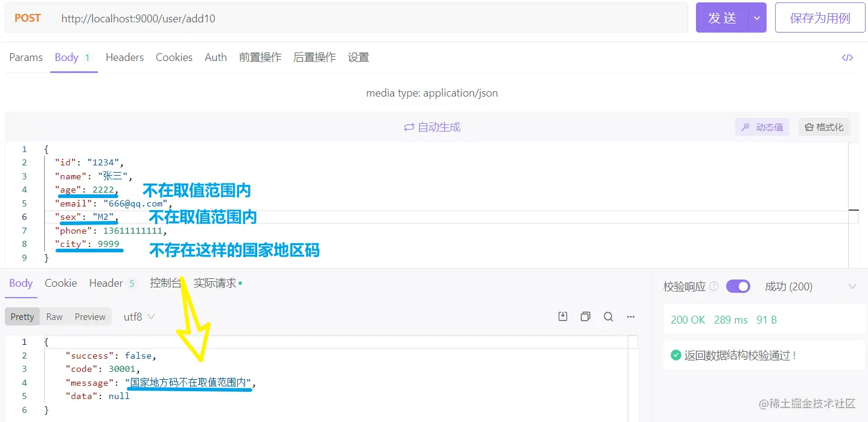
Task: Expand the 成功 (200) response selector
Action: point(852,286)
